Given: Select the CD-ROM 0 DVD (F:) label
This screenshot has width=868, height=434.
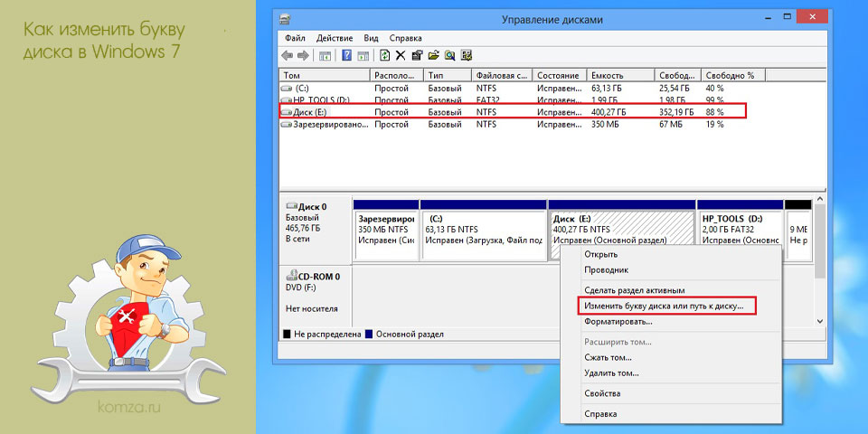Looking at the screenshot, I should click(316, 293).
